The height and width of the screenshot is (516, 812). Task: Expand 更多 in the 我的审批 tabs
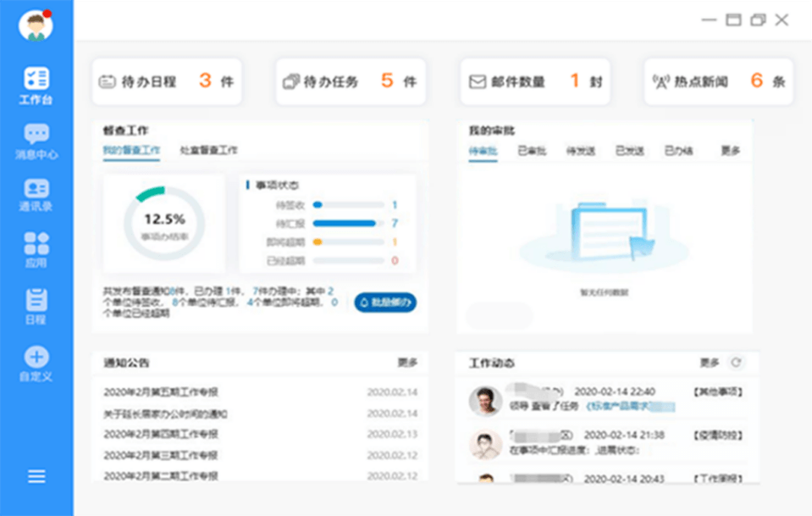coord(730,151)
